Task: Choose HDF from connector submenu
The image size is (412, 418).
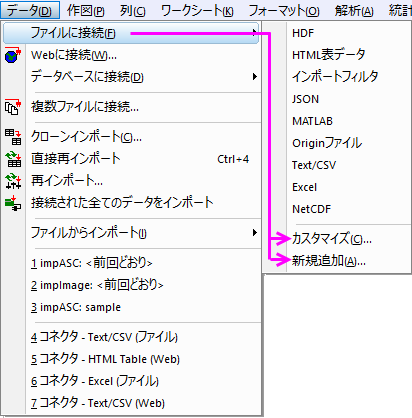Action: point(337,33)
